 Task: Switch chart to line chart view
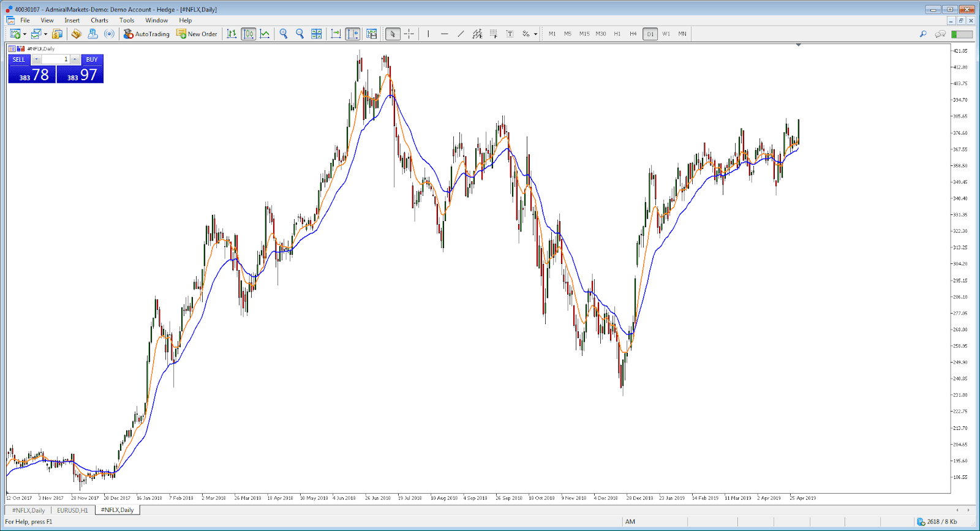(x=265, y=34)
